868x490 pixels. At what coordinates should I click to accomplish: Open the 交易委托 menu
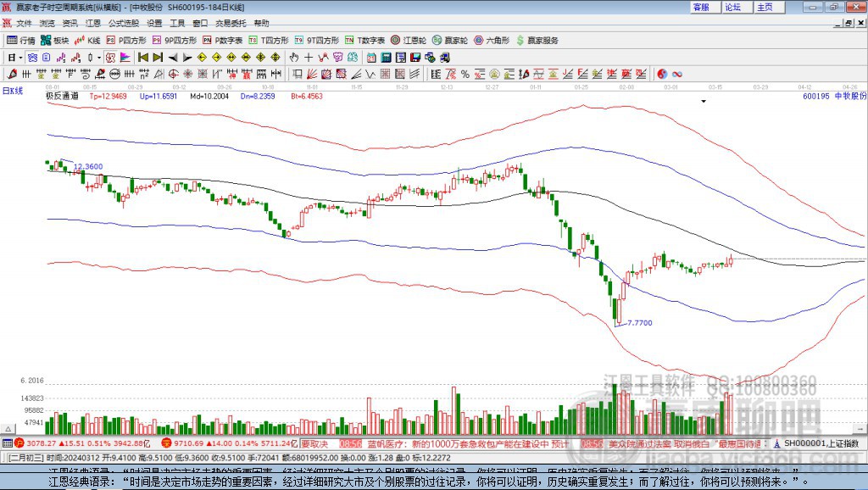click(231, 23)
